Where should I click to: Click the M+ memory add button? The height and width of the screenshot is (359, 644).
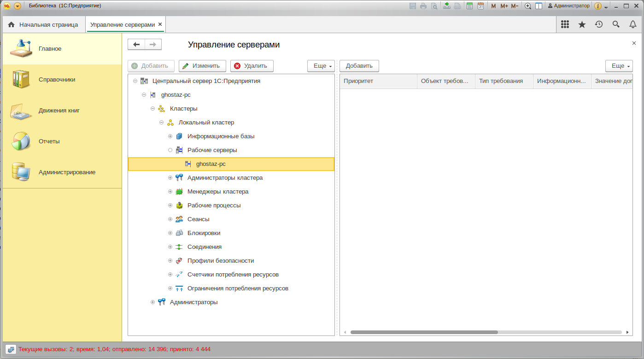tap(504, 6)
